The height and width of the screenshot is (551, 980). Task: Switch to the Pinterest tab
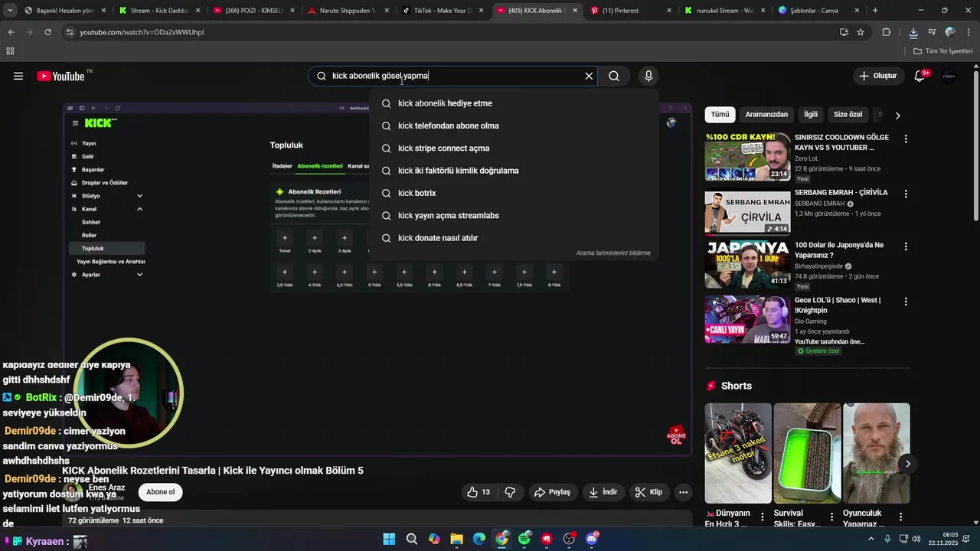tap(630, 11)
